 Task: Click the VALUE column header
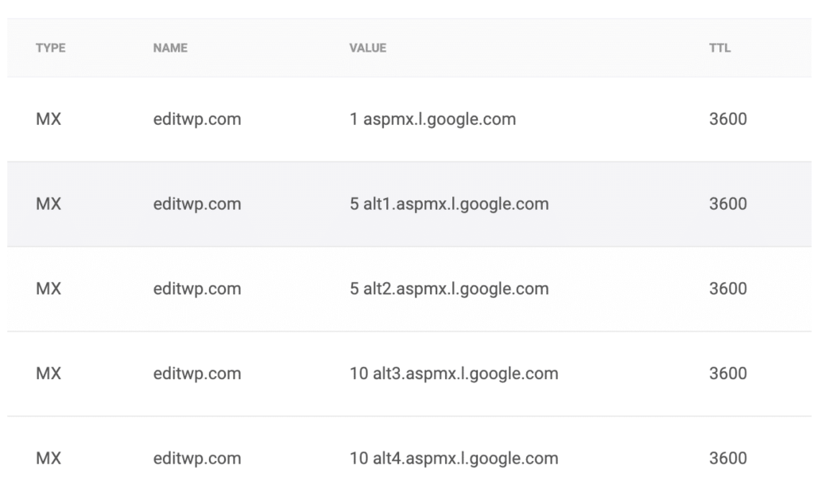pyautogui.click(x=367, y=48)
